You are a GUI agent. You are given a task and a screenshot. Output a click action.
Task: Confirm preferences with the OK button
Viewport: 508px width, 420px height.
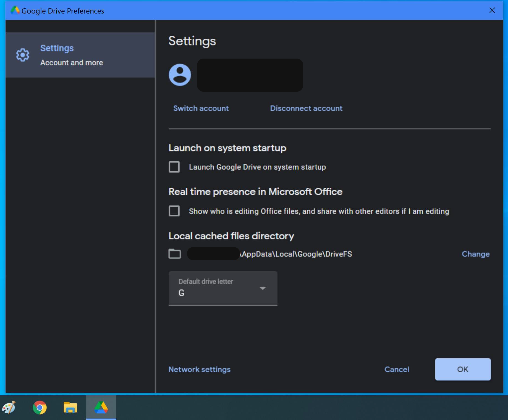coord(463,369)
